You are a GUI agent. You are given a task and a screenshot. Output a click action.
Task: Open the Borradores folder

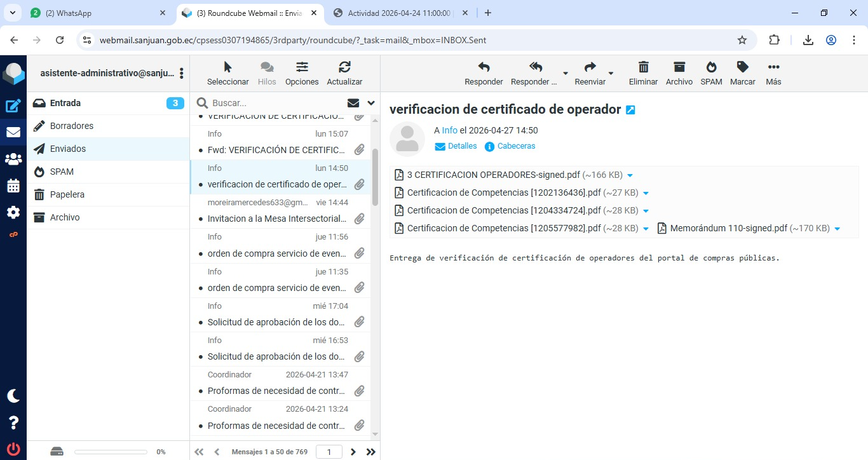pos(72,126)
